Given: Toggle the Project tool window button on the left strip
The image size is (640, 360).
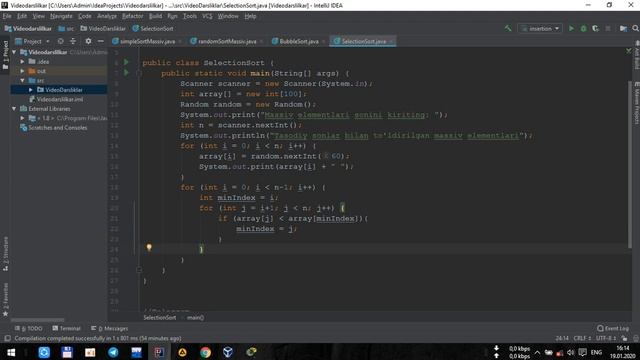Looking at the screenshot, I should pos(5,55).
